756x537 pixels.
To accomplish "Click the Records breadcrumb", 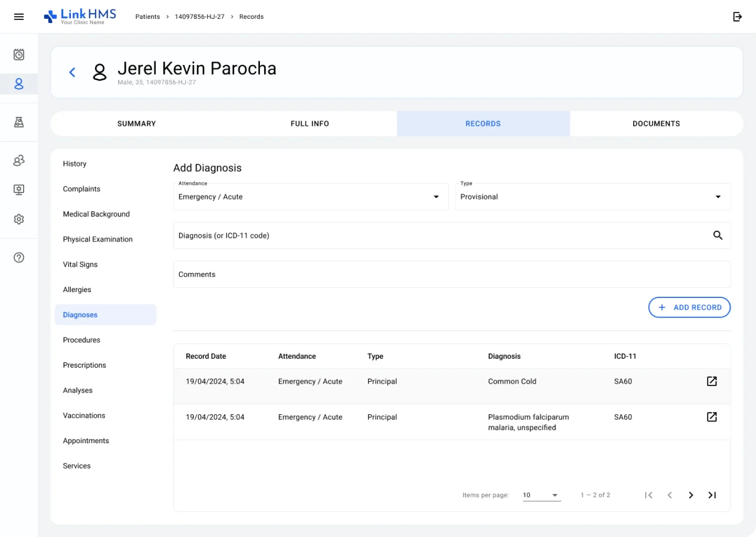I will [252, 17].
